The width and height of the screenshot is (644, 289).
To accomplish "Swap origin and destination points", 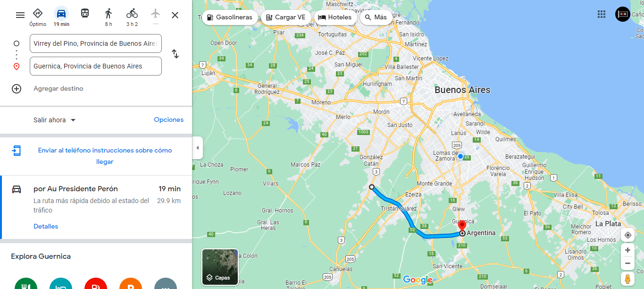I will (175, 54).
